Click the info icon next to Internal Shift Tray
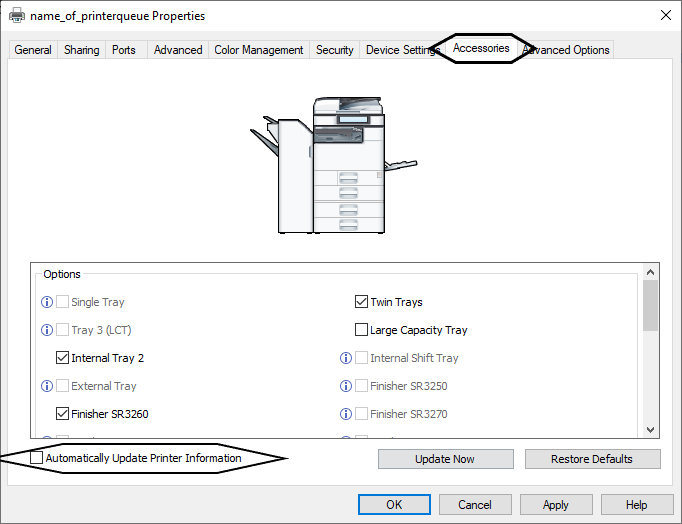The image size is (682, 524). pyautogui.click(x=346, y=358)
